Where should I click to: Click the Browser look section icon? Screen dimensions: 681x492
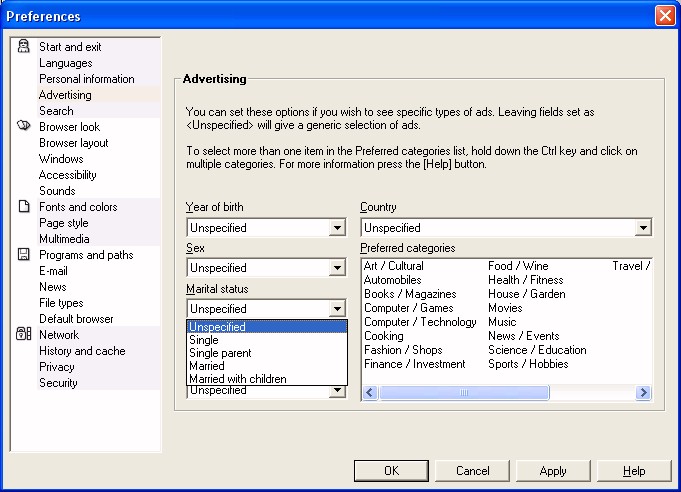tap(24, 127)
